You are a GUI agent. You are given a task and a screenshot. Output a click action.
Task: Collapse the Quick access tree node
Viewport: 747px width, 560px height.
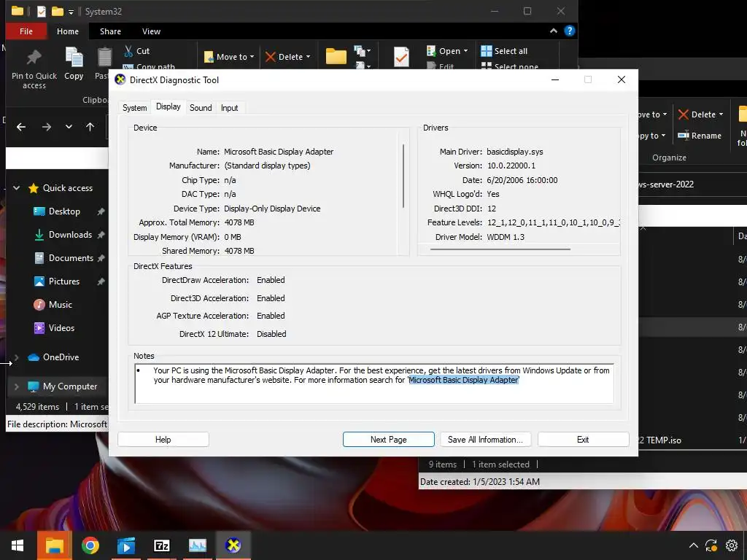pos(17,188)
